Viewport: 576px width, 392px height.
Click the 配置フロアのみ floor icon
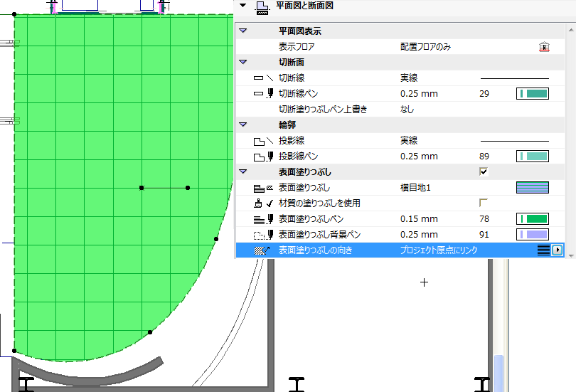coord(544,47)
